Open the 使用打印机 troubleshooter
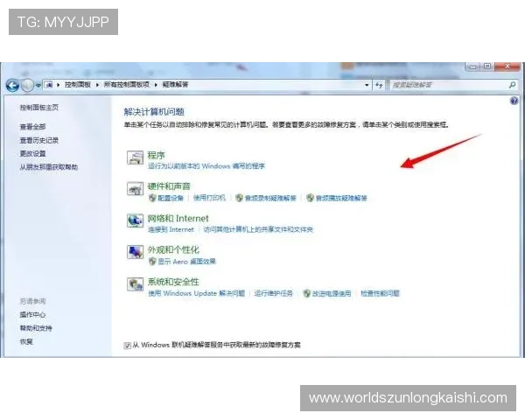This screenshot has height=420, width=525. click(210, 198)
